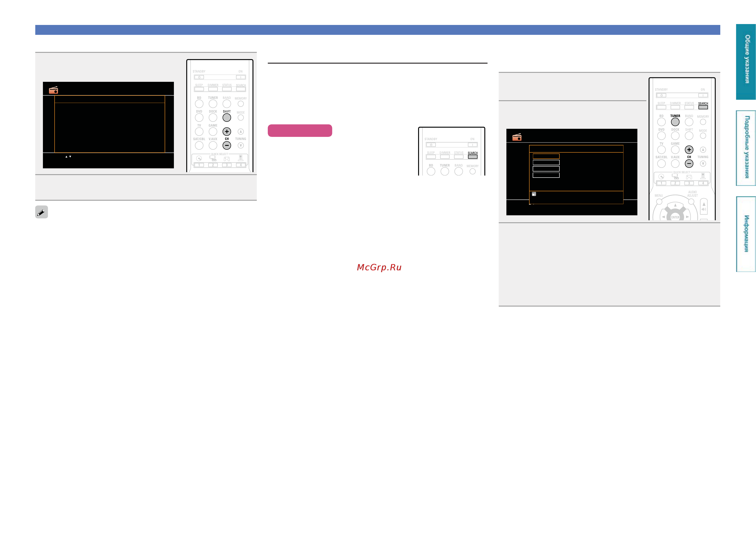This screenshot has height=534, width=756.
Task: Click Quick Select TV icon on SHIFT-highlighted remote
Action: point(213,158)
